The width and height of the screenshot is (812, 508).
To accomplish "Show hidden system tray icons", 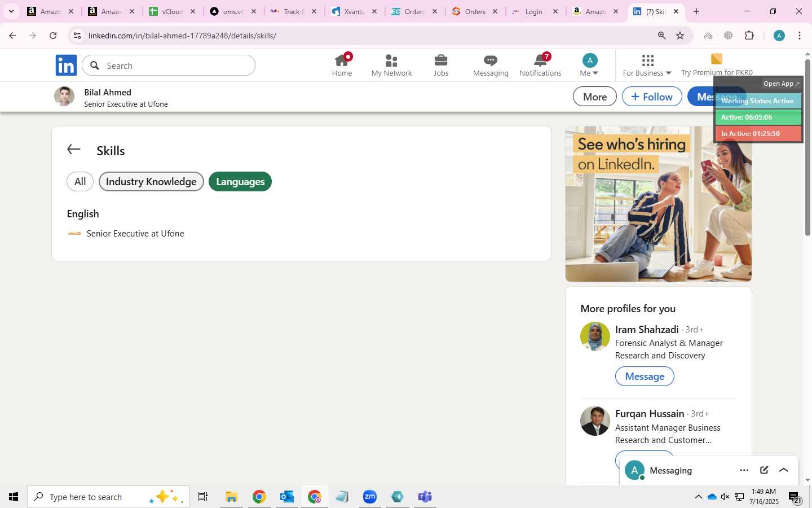I will click(698, 497).
